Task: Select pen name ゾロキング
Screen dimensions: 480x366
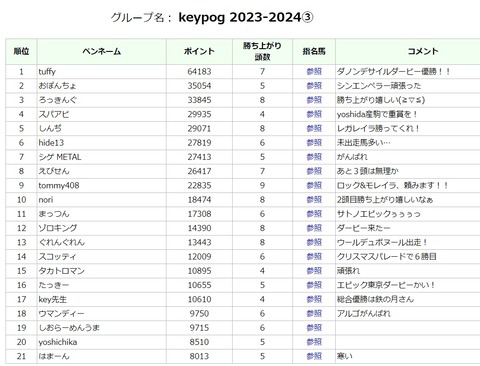Action: 58,228
